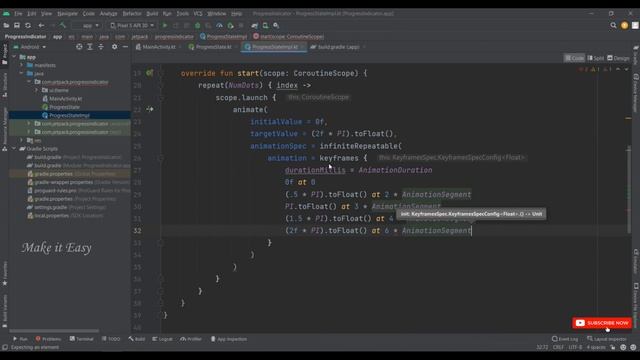Click Collapse All in Project panel

[x=101, y=47]
